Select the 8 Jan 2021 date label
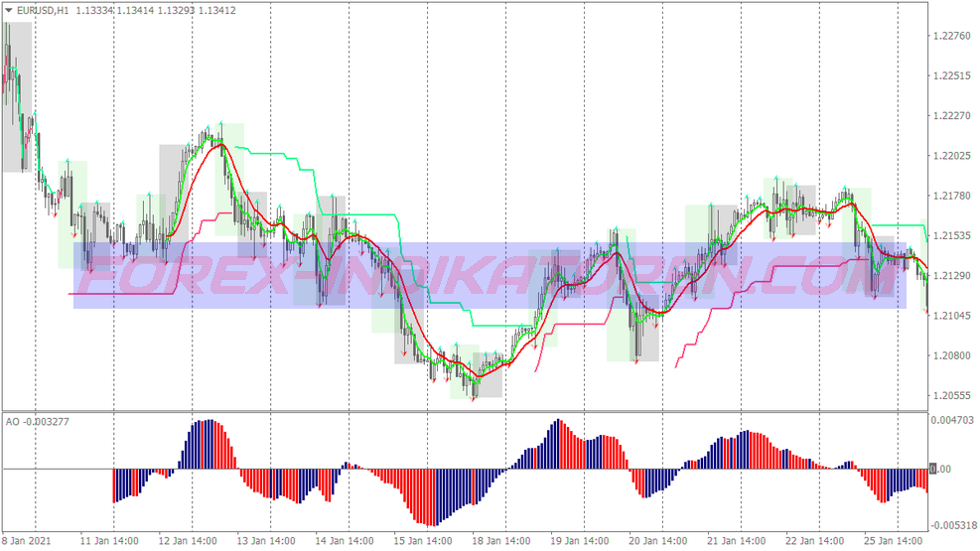 coord(26,540)
